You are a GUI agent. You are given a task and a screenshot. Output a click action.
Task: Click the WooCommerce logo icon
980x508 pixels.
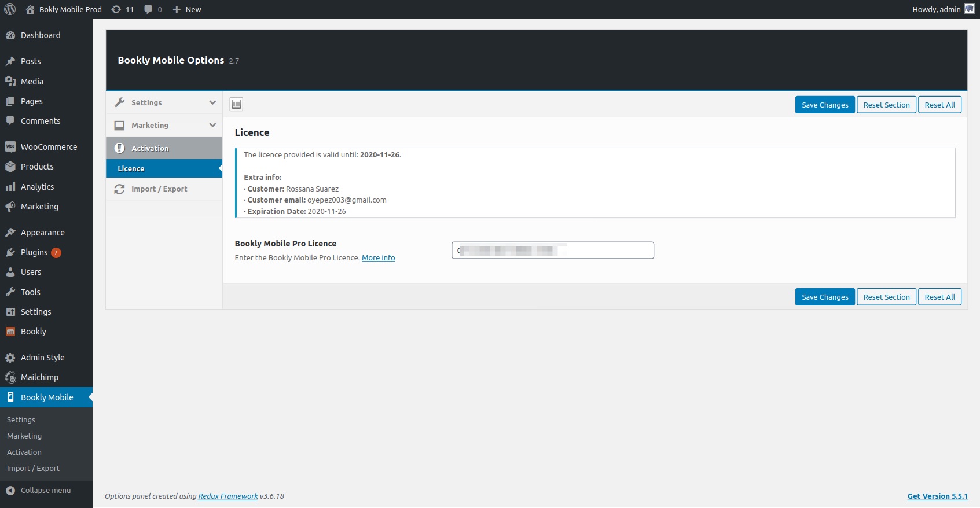(x=10, y=147)
